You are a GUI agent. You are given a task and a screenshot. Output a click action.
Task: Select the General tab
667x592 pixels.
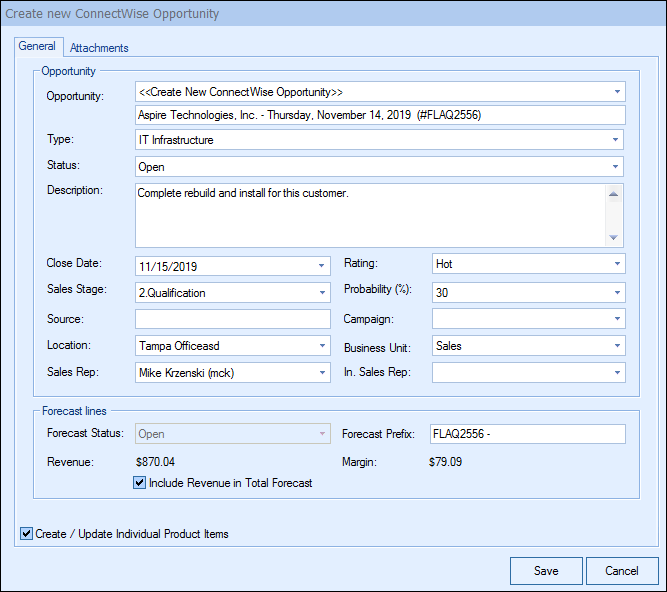click(x=37, y=47)
